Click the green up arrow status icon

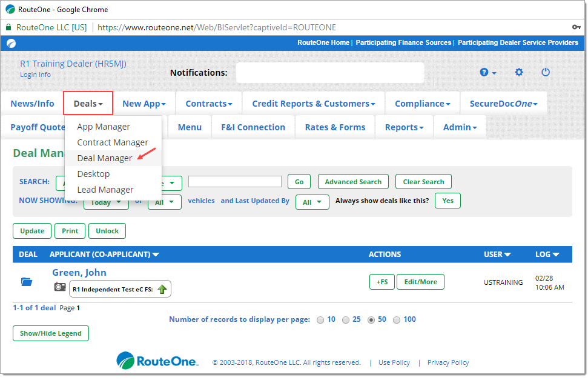tap(162, 289)
